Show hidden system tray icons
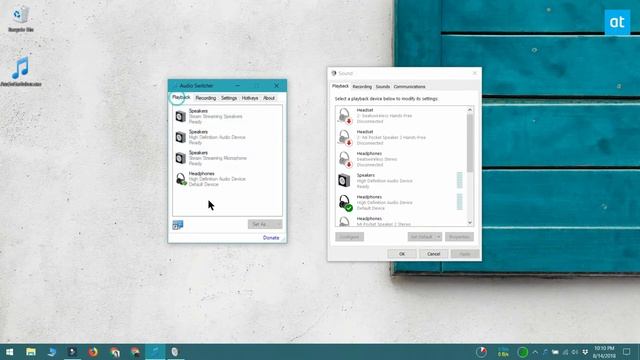 click(535, 352)
